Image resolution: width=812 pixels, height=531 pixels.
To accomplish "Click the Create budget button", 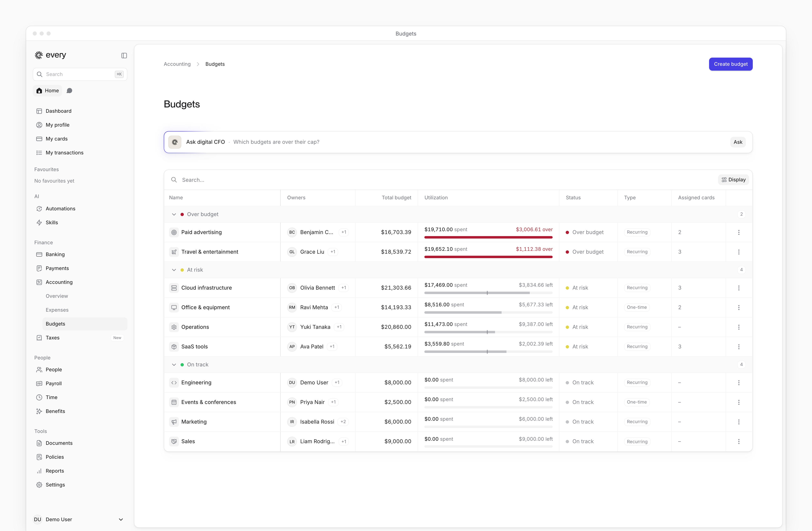I will (731, 64).
